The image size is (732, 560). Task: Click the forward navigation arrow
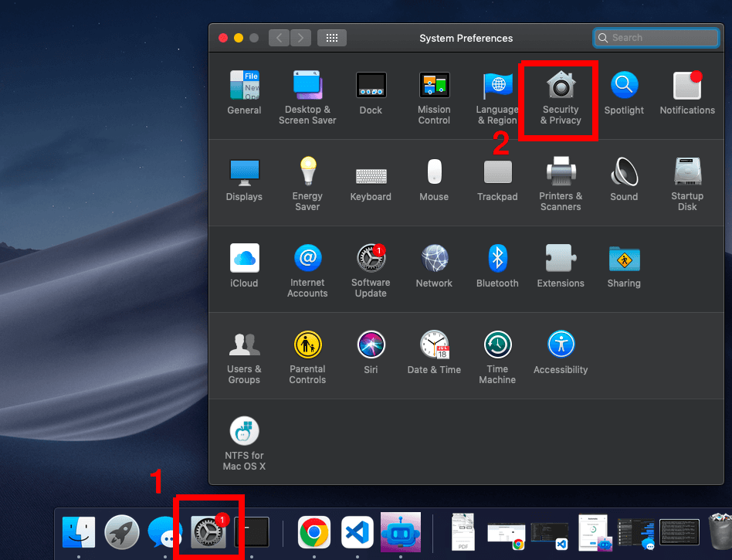[x=300, y=38]
